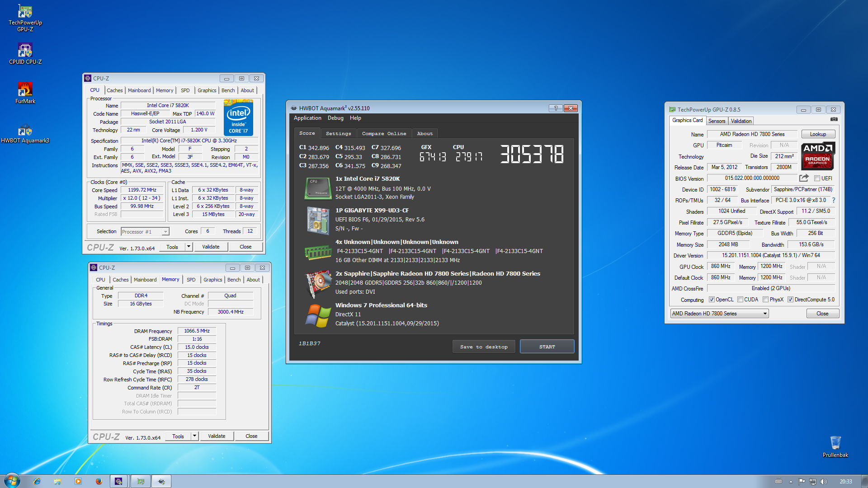This screenshot has height=488, width=868.
Task: Open the Help menu in Aquamark
Action: click(x=355, y=118)
